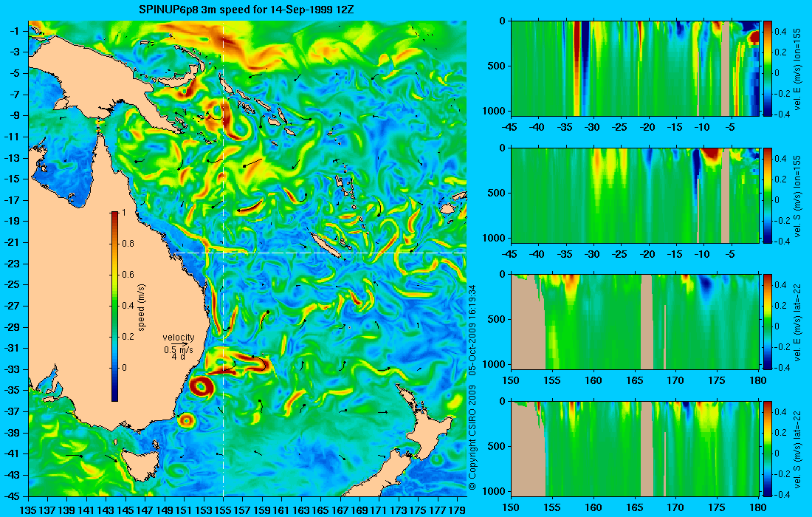Click the southward velocity section plot at lon=155
Screen dimensions: 812x517
click(x=636, y=195)
